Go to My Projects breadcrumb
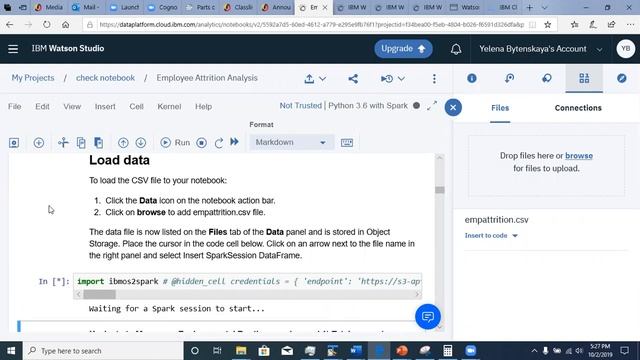Screen dimensions: 640x360 click(x=33, y=78)
